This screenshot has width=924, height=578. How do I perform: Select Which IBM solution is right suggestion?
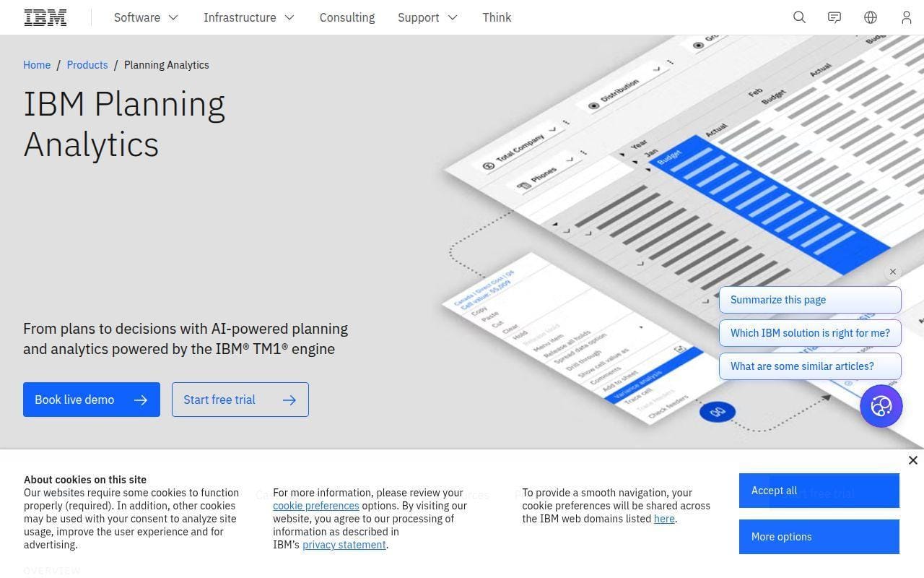click(810, 333)
